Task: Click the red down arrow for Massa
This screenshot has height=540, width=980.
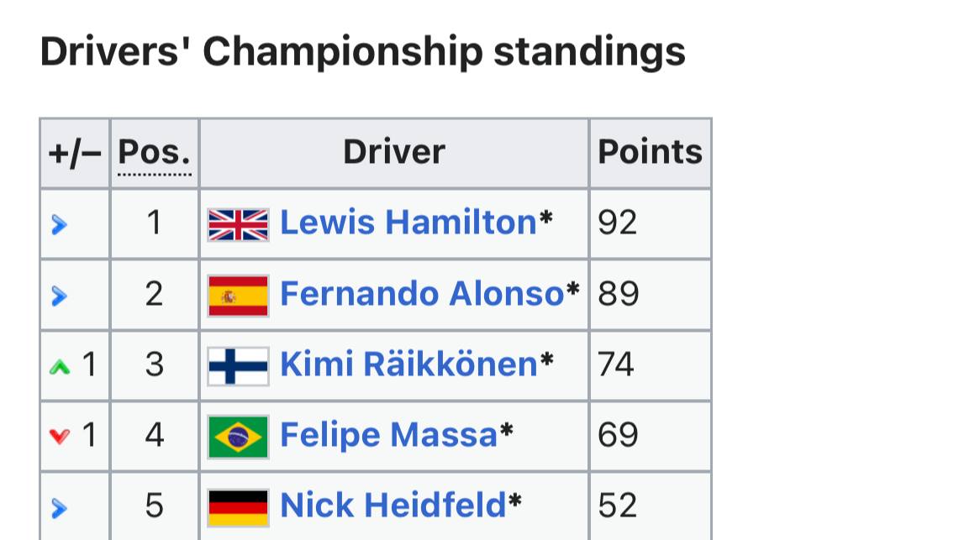Action: tap(58, 437)
